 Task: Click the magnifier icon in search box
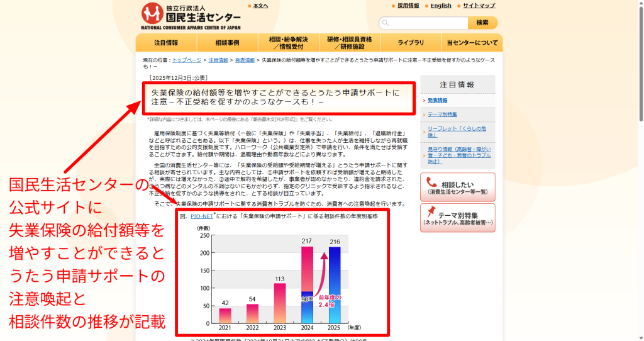(x=386, y=23)
